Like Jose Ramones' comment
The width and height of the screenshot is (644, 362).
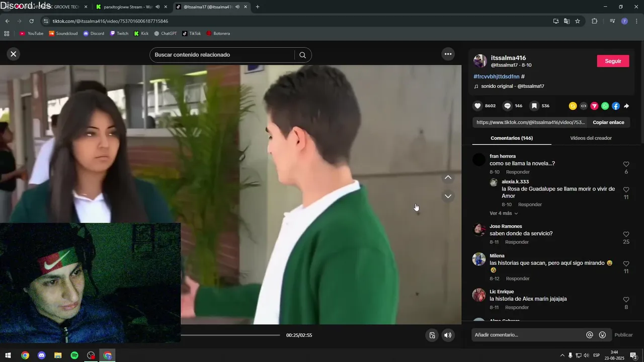pos(626,234)
